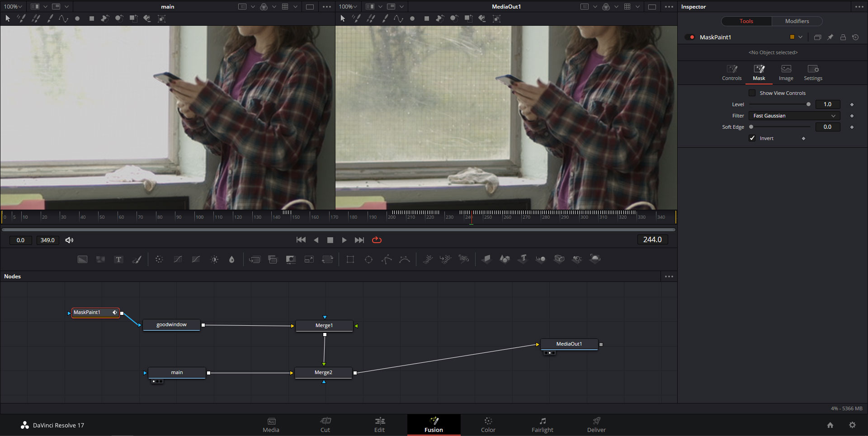Pick the Rectangle paint tool in MediaOut1 viewer
Image resolution: width=868 pixels, height=436 pixels.
427,19
